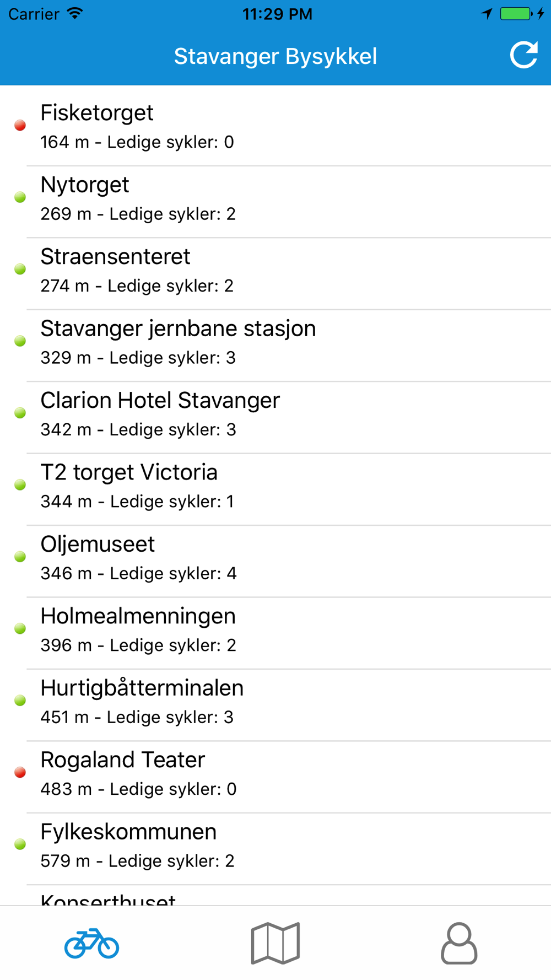The width and height of the screenshot is (551, 980).
Task: Open Straensenteret station details
Action: point(275,270)
